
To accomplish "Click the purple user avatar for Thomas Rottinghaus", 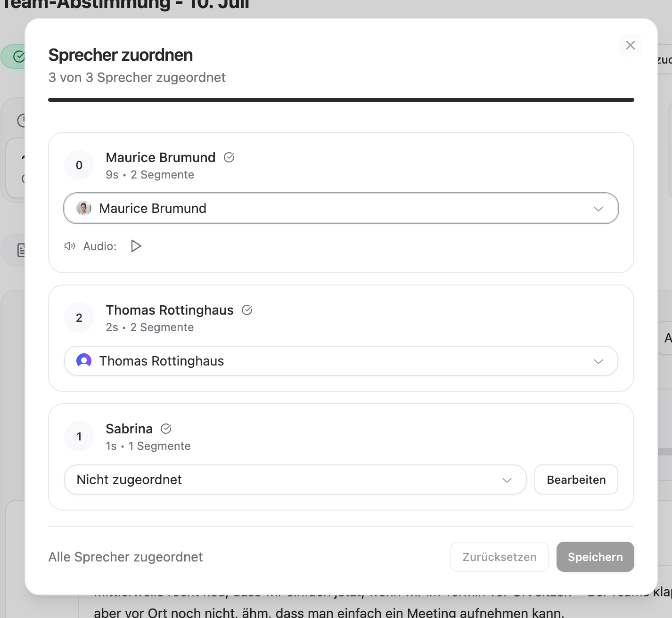I will click(84, 361).
